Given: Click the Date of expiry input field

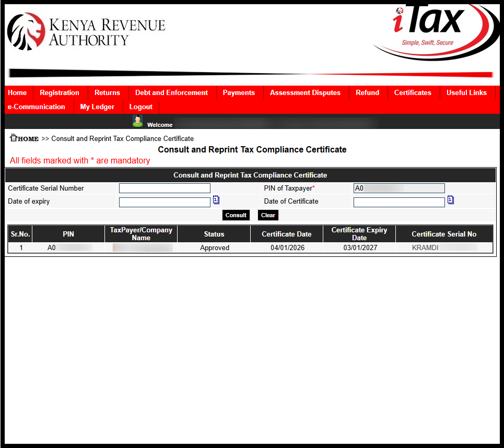Looking at the screenshot, I should tap(164, 202).
